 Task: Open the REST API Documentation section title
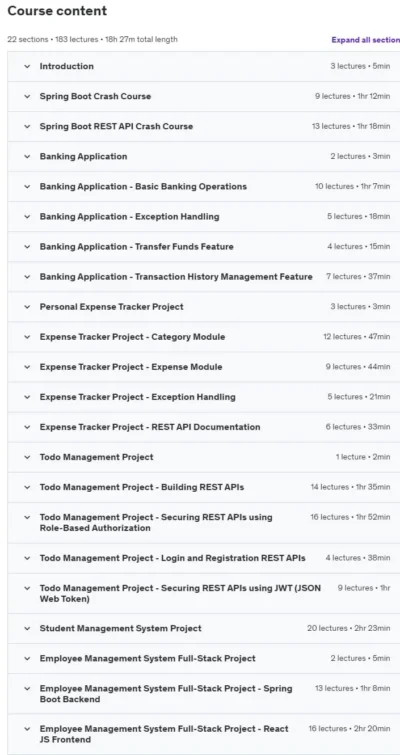tap(150, 427)
